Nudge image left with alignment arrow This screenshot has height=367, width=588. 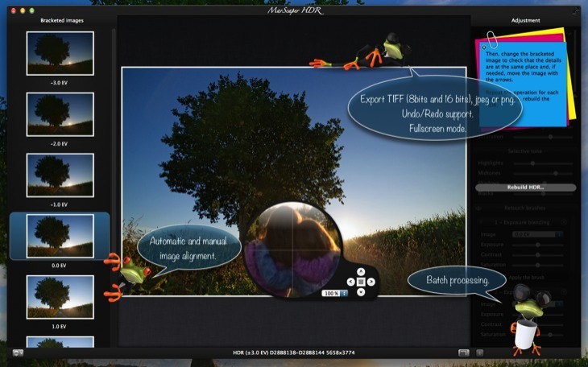[350, 282]
